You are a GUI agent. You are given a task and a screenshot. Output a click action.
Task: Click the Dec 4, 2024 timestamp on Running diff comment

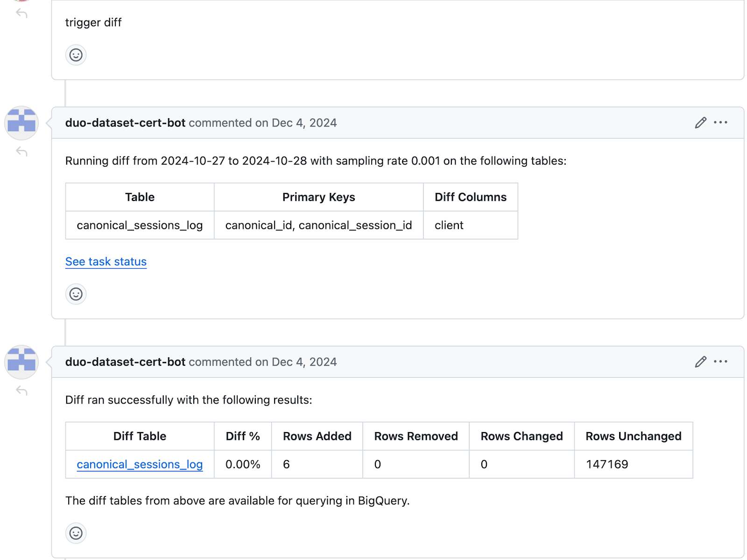[304, 123]
